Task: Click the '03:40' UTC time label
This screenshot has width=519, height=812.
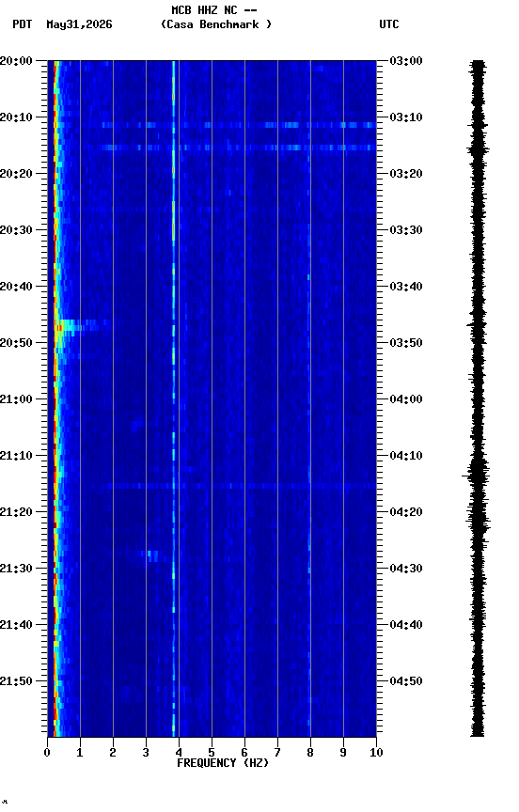Action: [406, 287]
